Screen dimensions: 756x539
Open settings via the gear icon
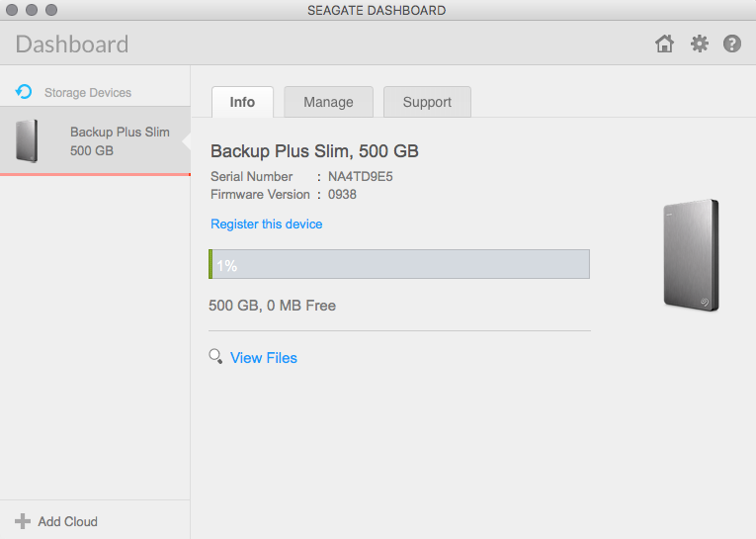699,44
